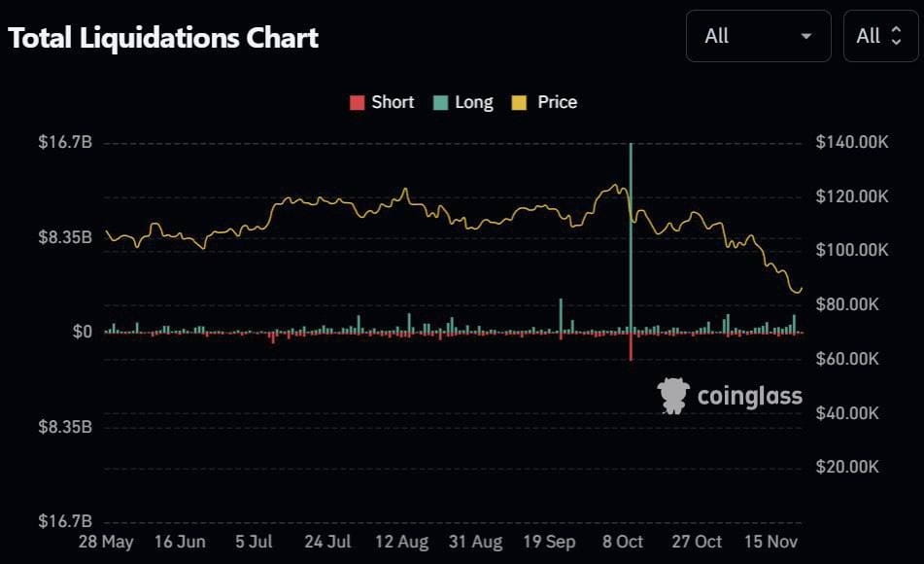Click the Total Liquidations Chart title
The width and height of the screenshot is (924, 564).
click(163, 38)
